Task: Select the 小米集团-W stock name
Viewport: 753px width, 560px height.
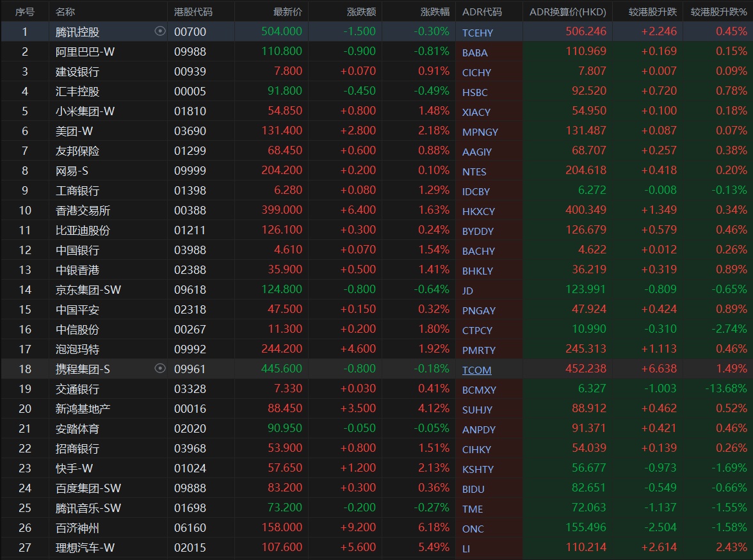Action: click(85, 111)
